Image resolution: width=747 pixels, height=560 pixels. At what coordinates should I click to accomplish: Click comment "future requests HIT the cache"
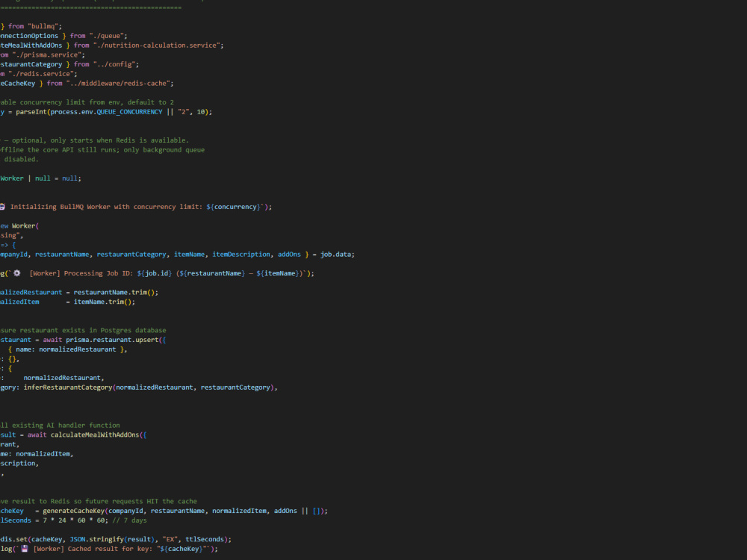[x=141, y=502]
